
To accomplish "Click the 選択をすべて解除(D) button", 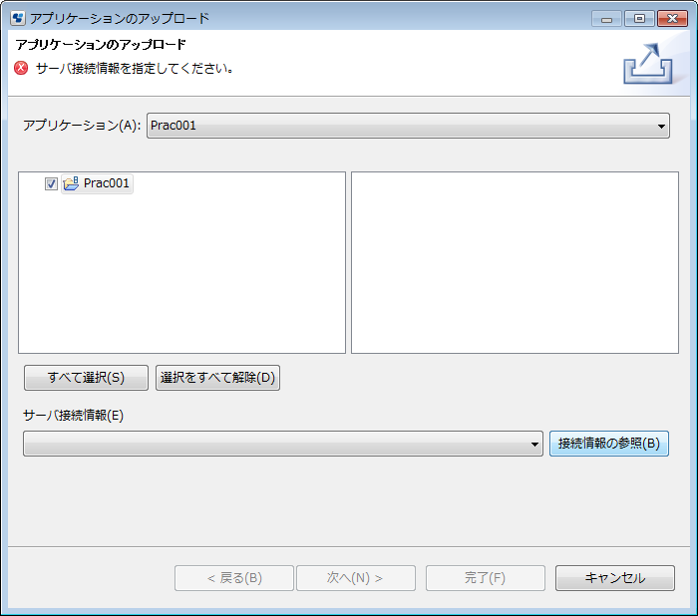I will click(x=217, y=378).
